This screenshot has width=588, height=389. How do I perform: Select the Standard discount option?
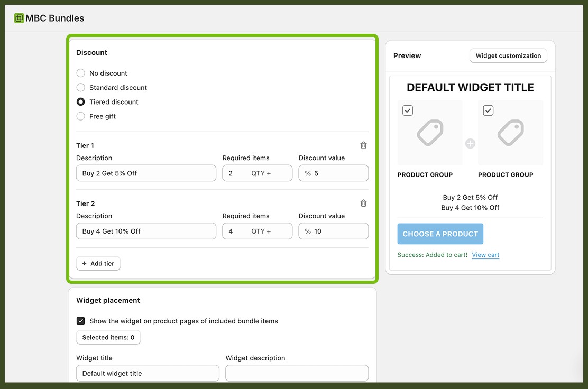click(80, 87)
